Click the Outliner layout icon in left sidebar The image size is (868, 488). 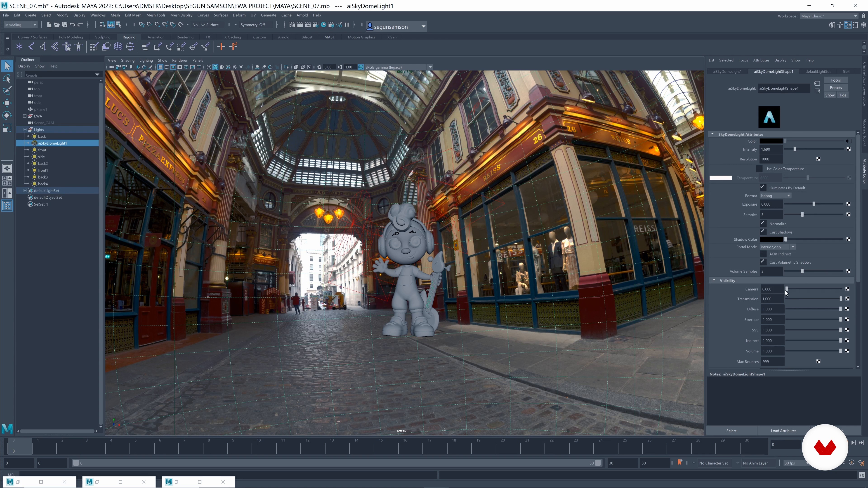(7, 205)
